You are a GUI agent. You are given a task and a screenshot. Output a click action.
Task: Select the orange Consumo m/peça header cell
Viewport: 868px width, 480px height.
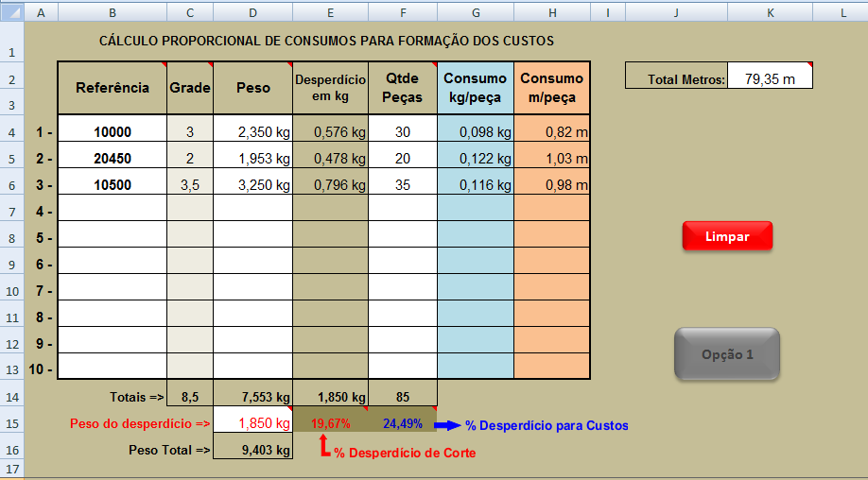(552, 87)
